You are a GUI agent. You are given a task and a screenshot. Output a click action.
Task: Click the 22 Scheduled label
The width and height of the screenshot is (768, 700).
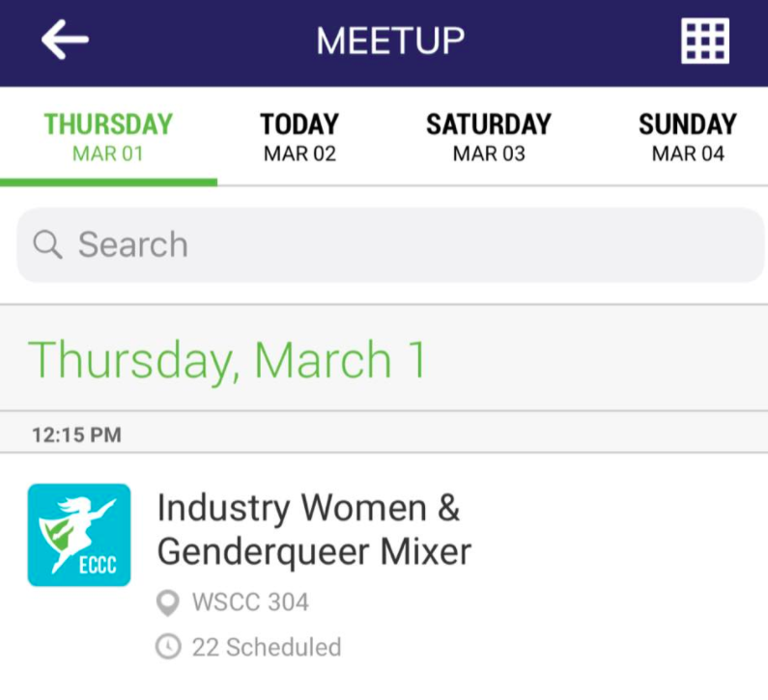click(267, 647)
